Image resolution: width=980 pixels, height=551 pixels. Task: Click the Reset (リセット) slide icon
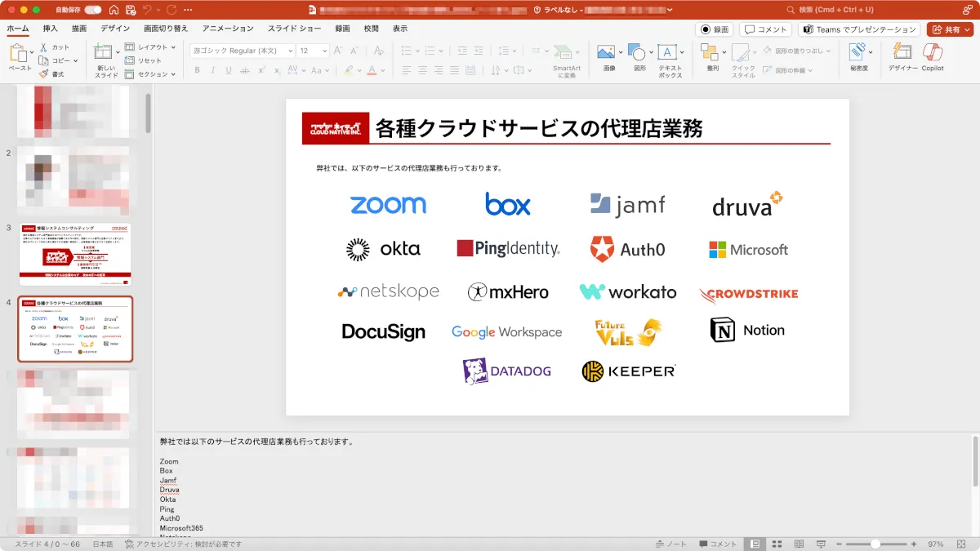(x=130, y=60)
